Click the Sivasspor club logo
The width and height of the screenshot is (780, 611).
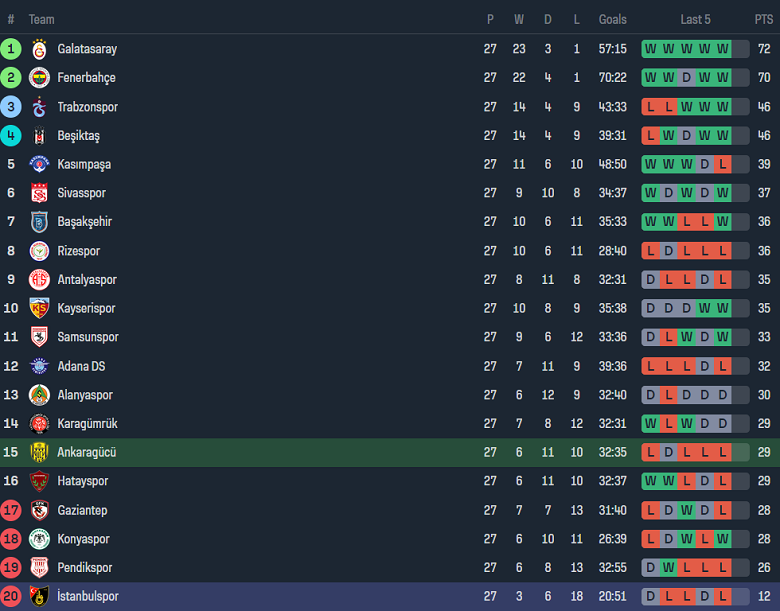(x=39, y=193)
